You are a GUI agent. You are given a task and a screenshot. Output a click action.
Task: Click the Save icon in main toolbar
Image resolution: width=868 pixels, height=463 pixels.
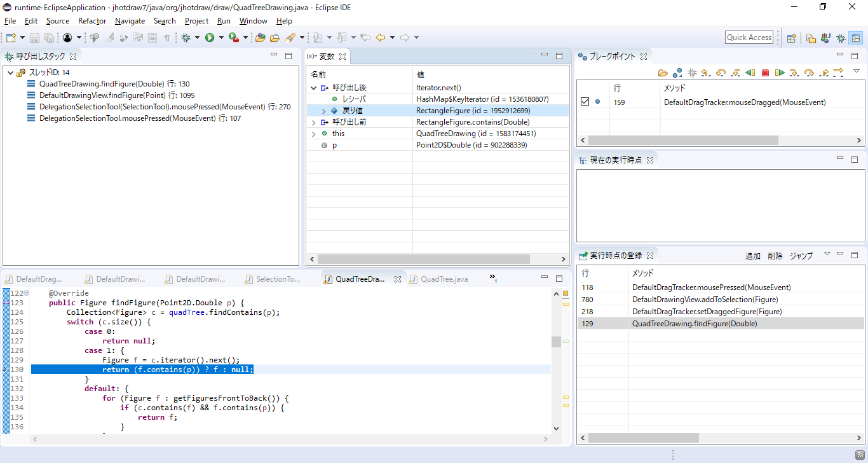34,38
